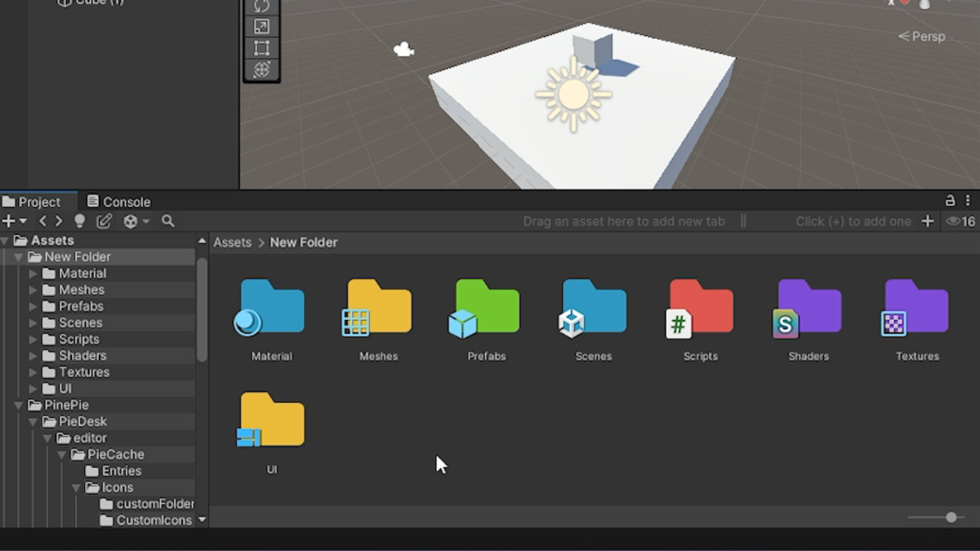Image resolution: width=980 pixels, height=551 pixels.
Task: Expand the Material tree folder
Action: tap(33, 273)
